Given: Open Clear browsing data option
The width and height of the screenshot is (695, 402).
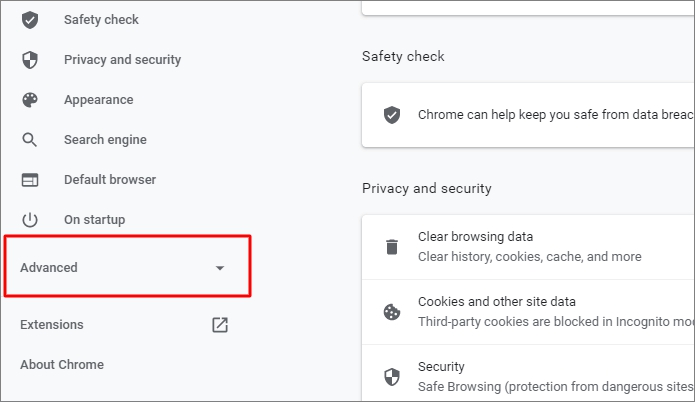Looking at the screenshot, I should [475, 237].
